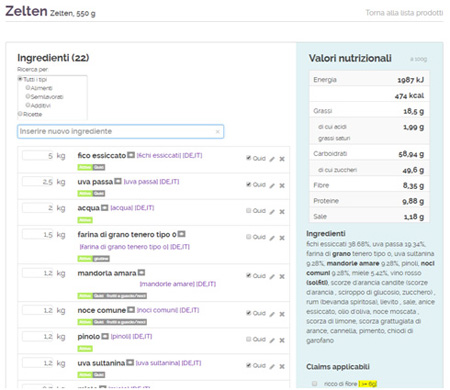The width and height of the screenshot is (450, 390).
Task: Open the fichi essiccati DE,IT translation link
Action: pyautogui.click(x=169, y=155)
